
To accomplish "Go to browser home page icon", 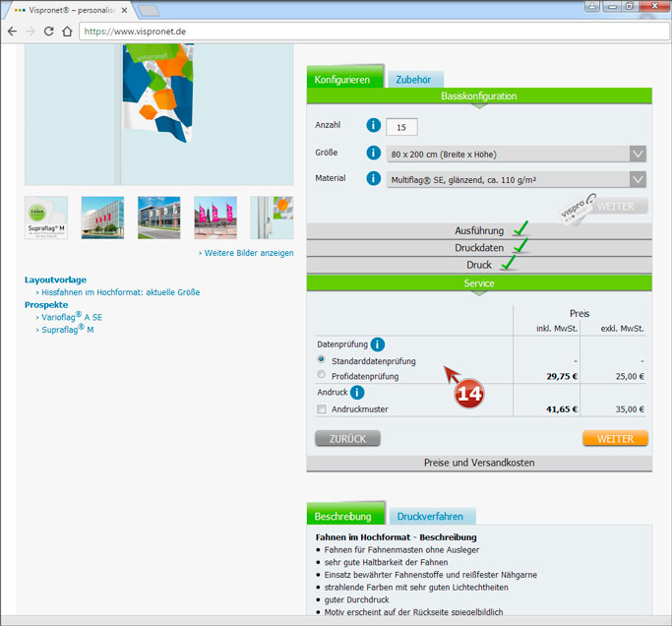I will (x=67, y=31).
